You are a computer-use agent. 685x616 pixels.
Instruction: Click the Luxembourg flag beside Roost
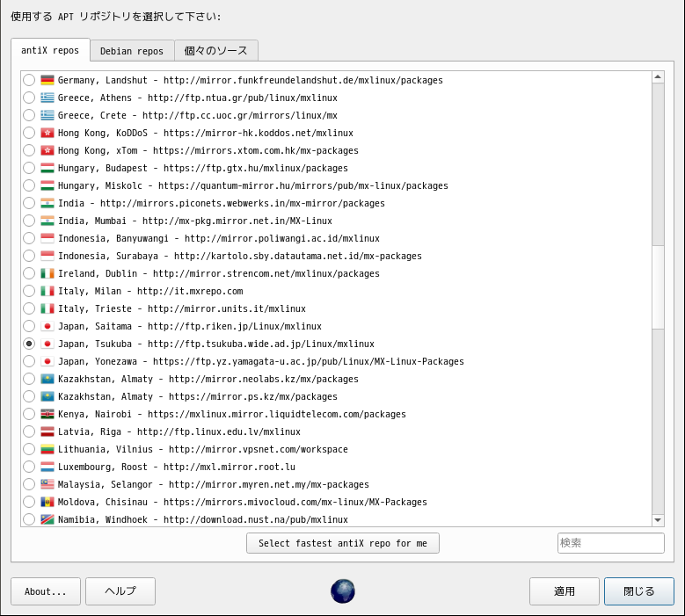click(x=47, y=467)
